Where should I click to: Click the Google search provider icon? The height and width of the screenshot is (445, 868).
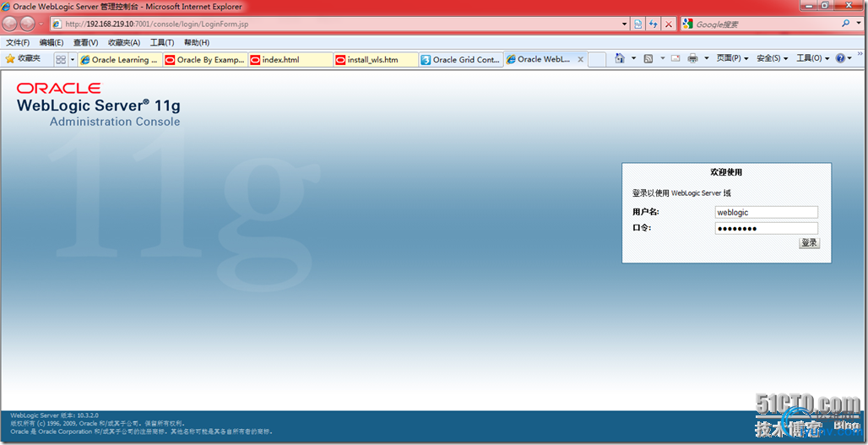687,24
